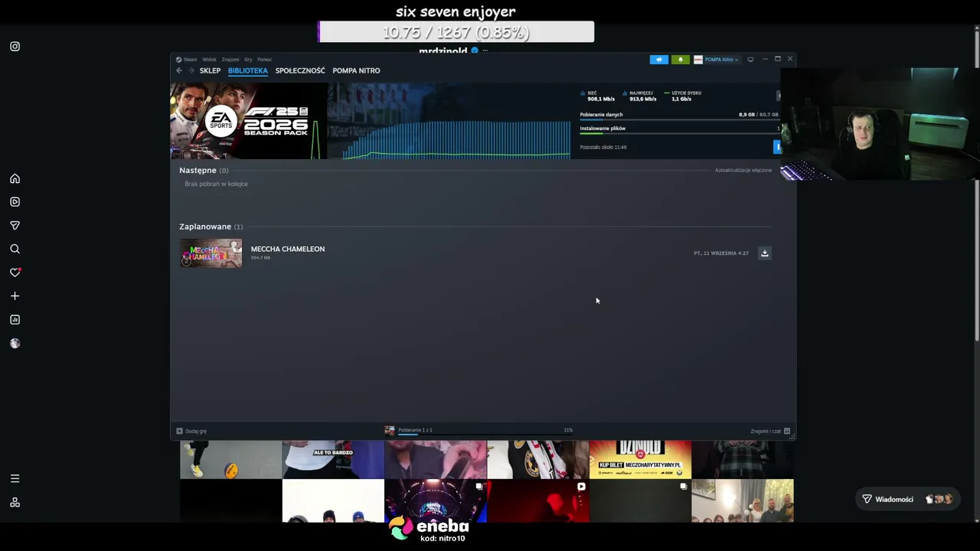This screenshot has width=980, height=551.
Task: Open Instagram notifications heart icon
Action: pos(15,272)
